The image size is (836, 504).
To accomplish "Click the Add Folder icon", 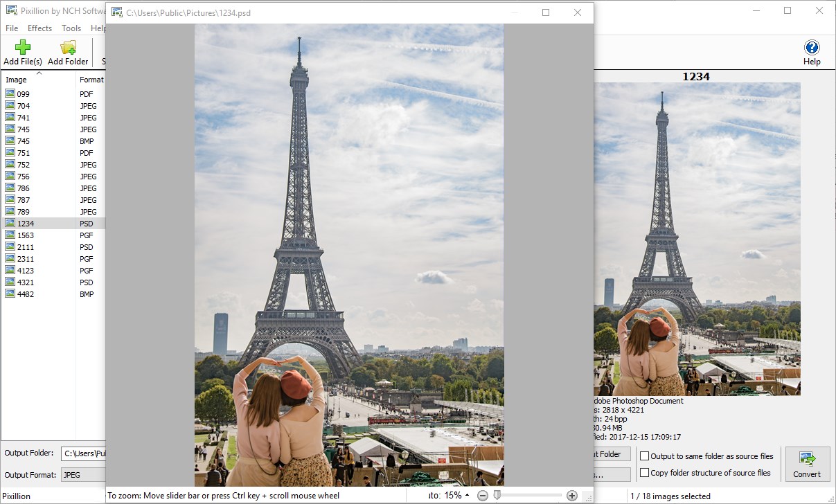I will pyautogui.click(x=66, y=46).
